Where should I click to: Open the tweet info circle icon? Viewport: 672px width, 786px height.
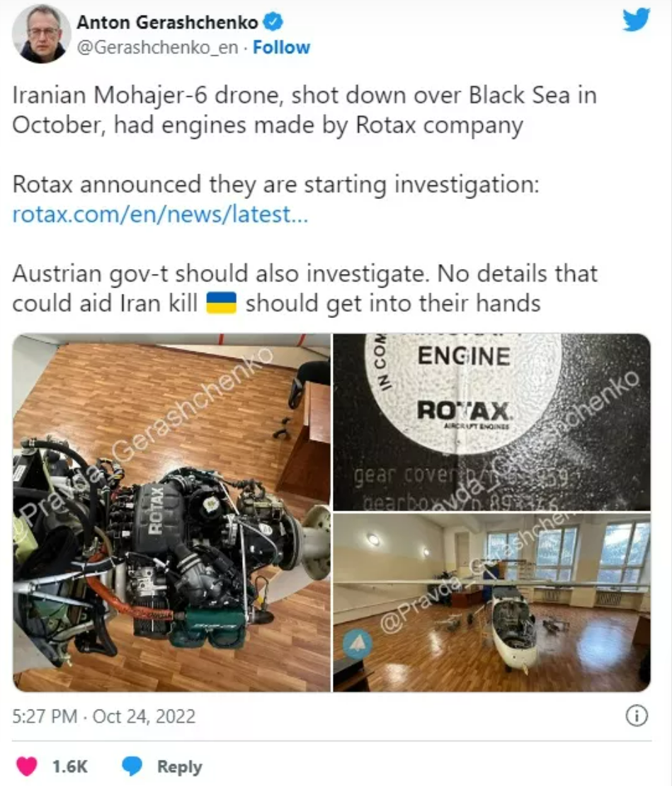click(637, 716)
